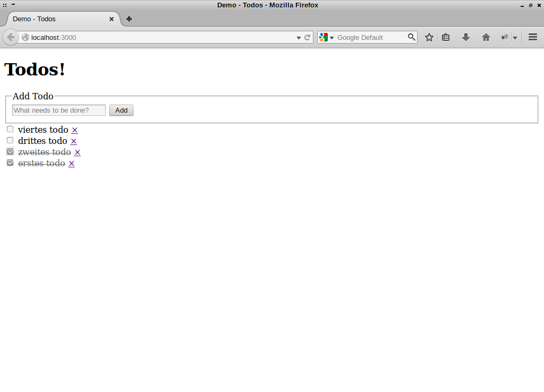Check the 'viertes todo' checkbox
This screenshot has width=544, height=392.
[x=10, y=129]
